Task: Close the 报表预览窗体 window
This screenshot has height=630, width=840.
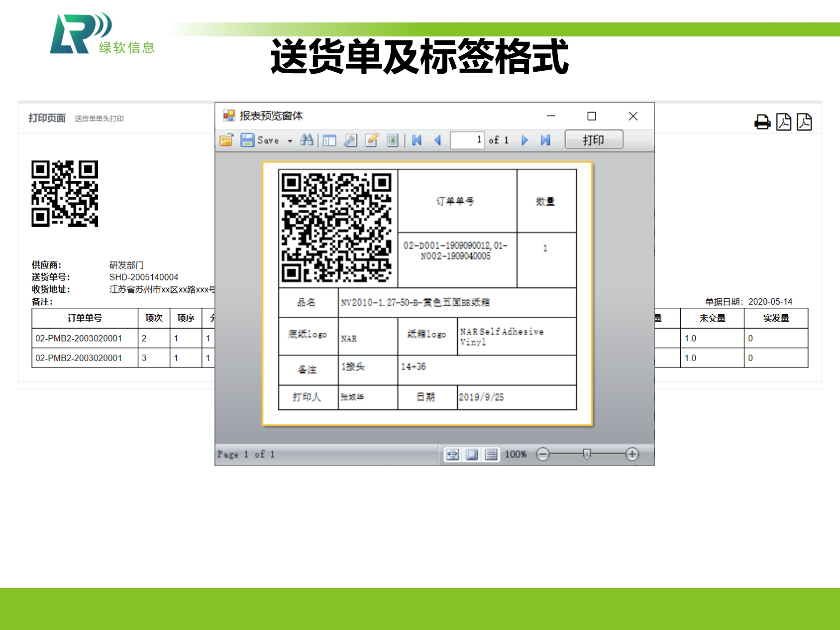Action: (x=633, y=116)
